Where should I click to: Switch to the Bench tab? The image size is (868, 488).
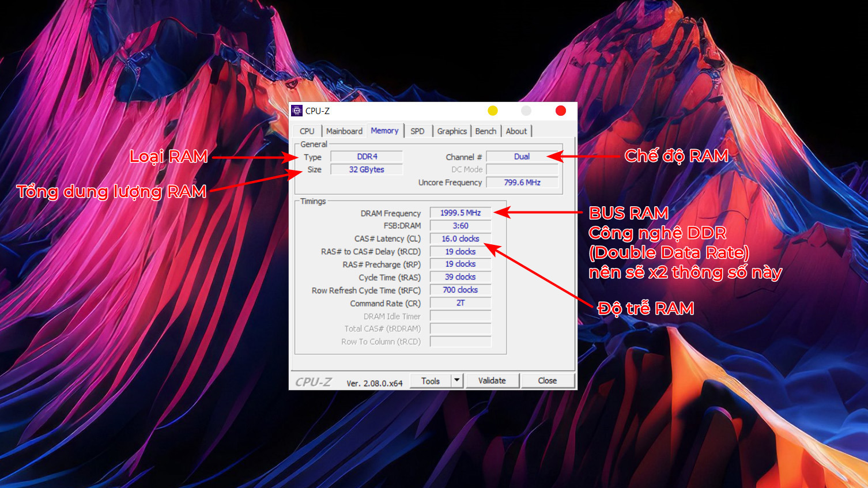tap(485, 131)
